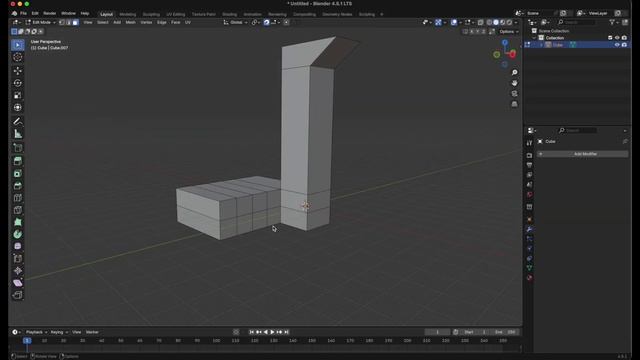The width and height of the screenshot is (640, 360).
Task: Open the Render menu
Action: click(49, 13)
